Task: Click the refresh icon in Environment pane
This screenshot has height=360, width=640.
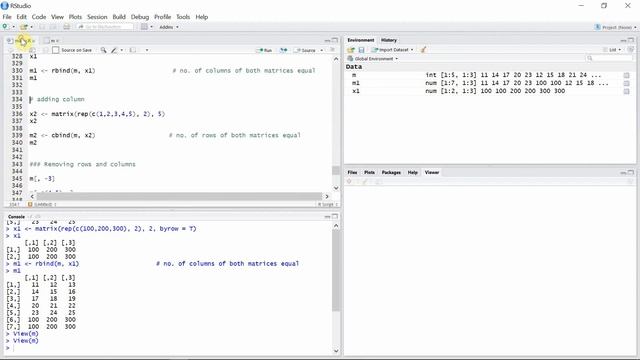Action: pyautogui.click(x=631, y=50)
